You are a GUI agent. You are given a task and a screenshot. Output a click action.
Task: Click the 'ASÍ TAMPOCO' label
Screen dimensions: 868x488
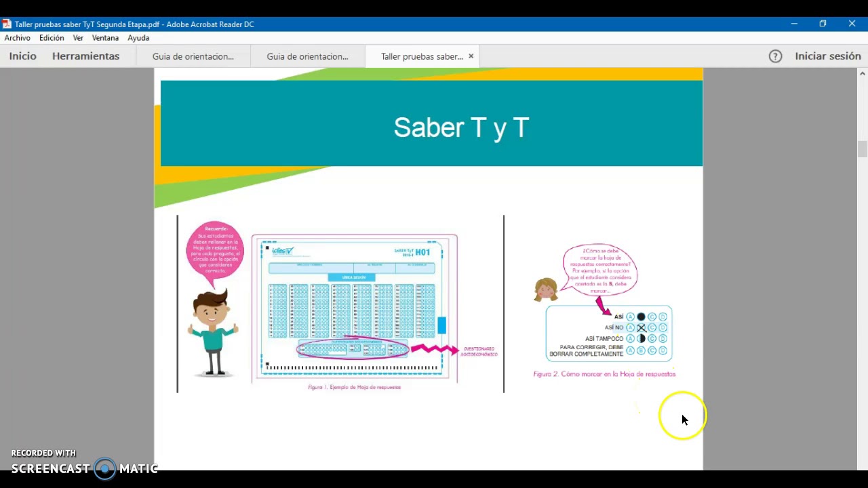(x=604, y=338)
